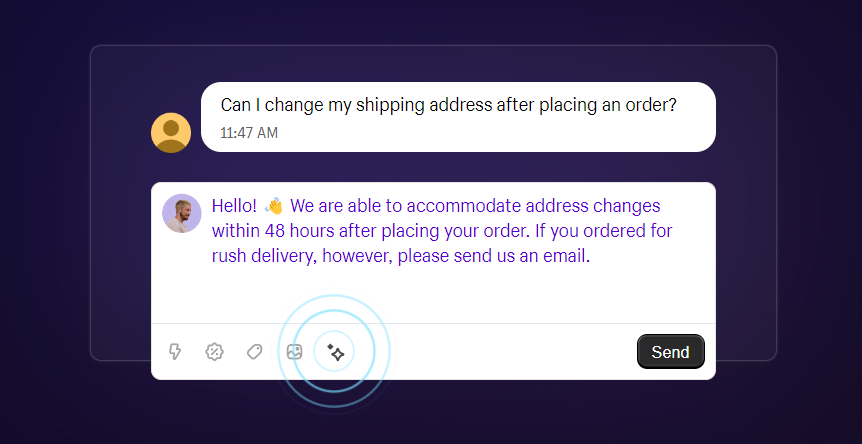Click the waving hand emoji in reply
862x444 pixels.
(274, 206)
